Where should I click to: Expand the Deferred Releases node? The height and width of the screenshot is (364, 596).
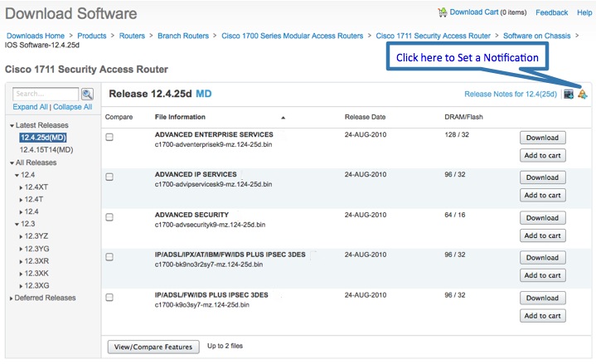point(12,298)
